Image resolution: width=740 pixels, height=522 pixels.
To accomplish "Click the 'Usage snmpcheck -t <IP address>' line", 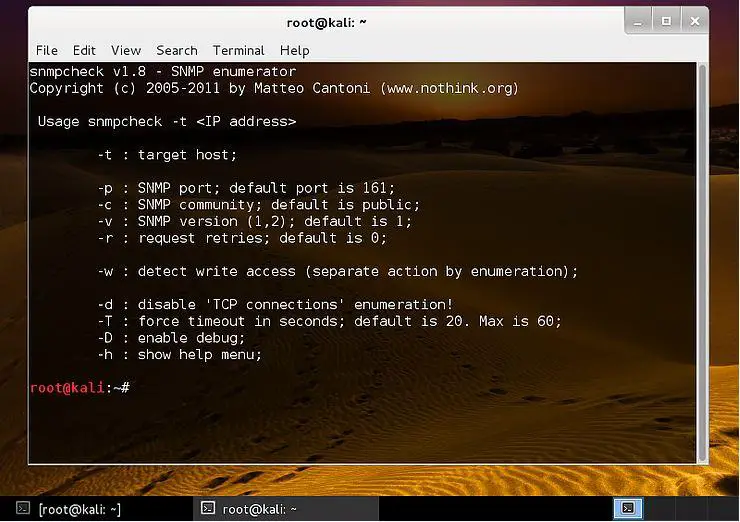I will tap(167, 122).
